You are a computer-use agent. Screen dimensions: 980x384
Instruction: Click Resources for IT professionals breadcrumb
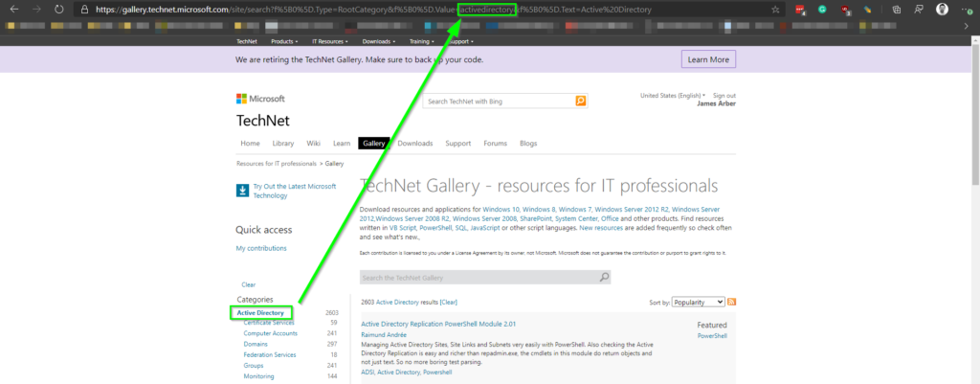(x=277, y=163)
